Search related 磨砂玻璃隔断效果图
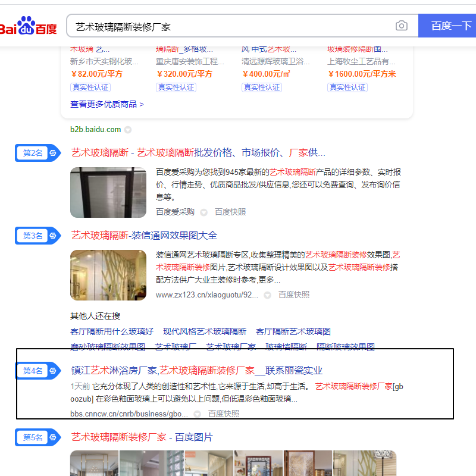 [108, 347]
